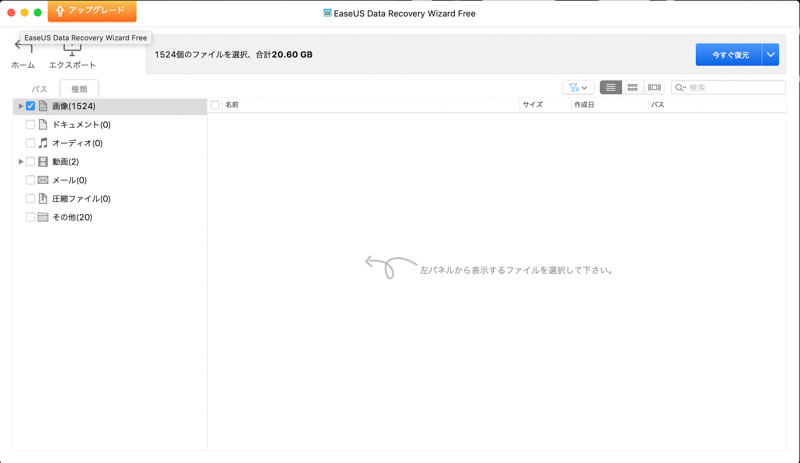The height and width of the screenshot is (463, 800).
Task: Click the document icon for ドキュメント
Action: click(x=43, y=125)
